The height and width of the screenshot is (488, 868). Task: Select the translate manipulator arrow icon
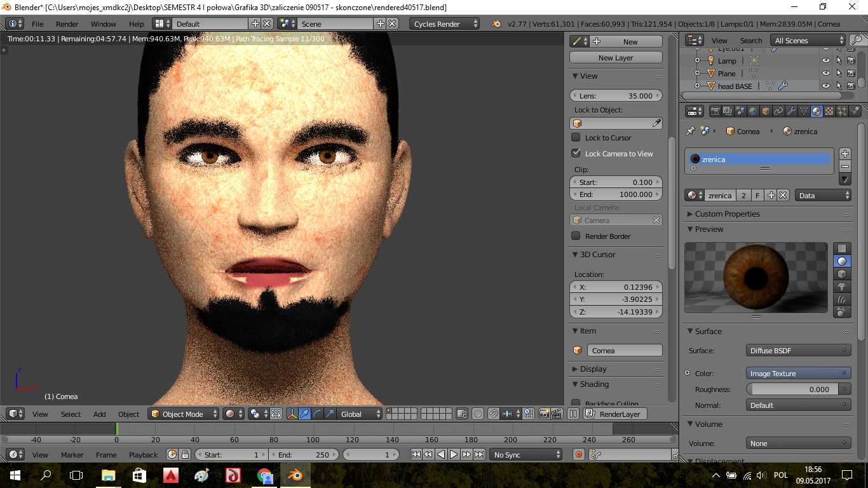pos(304,414)
